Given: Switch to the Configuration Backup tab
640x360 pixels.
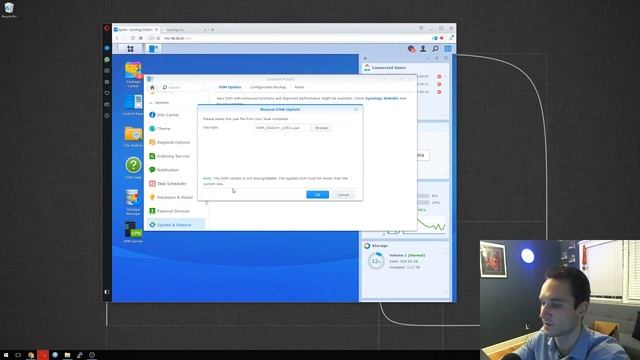Looking at the screenshot, I should (268, 87).
